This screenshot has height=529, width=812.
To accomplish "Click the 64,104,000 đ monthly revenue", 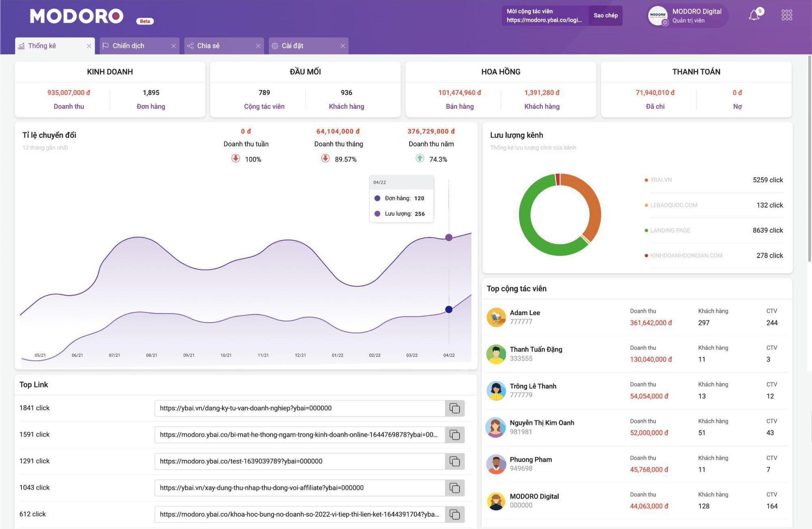I will (x=338, y=131).
